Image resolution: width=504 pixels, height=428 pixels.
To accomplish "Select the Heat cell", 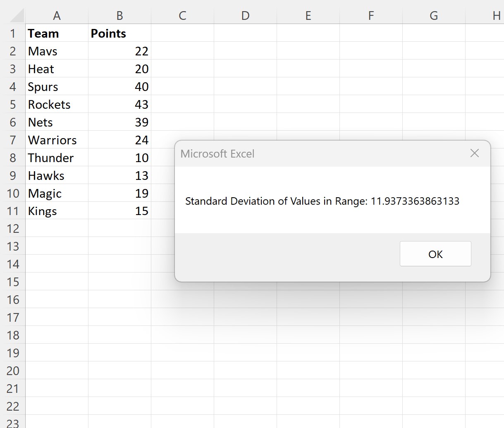I will 57,69.
